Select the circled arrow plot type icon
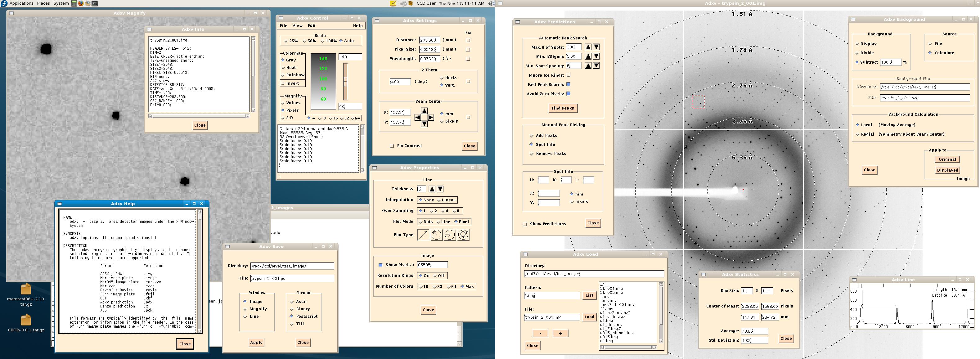 450,235
